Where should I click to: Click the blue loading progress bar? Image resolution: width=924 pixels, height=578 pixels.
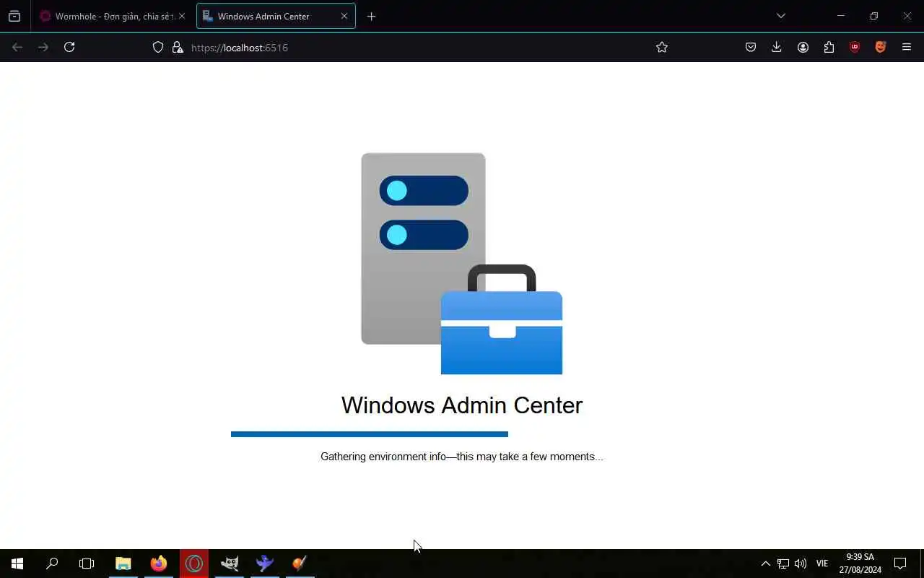pyautogui.click(x=370, y=434)
